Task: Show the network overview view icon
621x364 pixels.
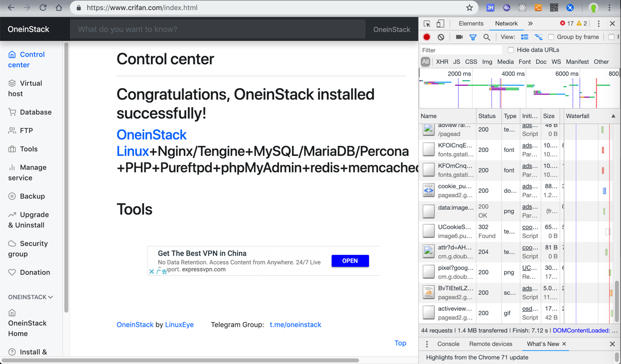Action: 538,37
